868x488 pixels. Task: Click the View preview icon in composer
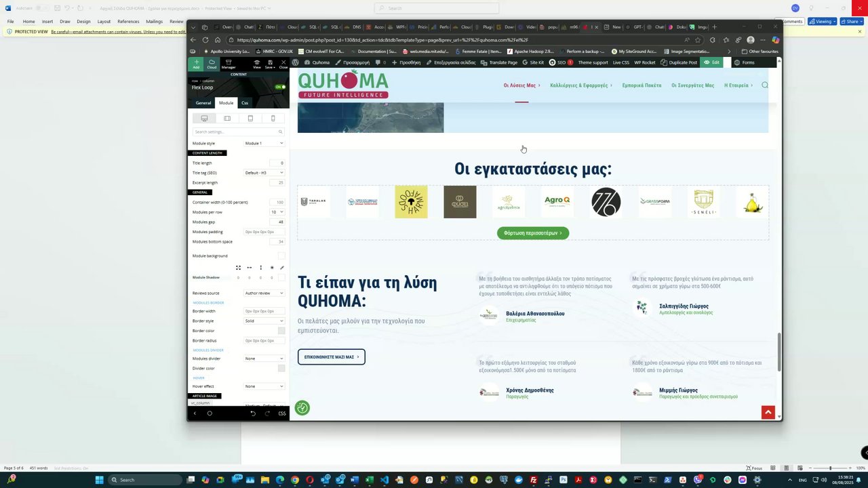pos(257,64)
